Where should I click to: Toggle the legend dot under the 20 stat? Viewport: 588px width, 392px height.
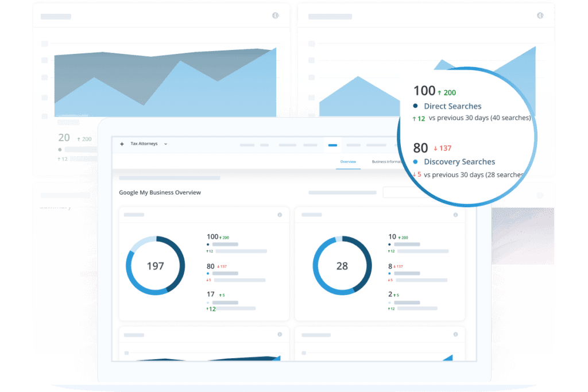click(x=59, y=149)
